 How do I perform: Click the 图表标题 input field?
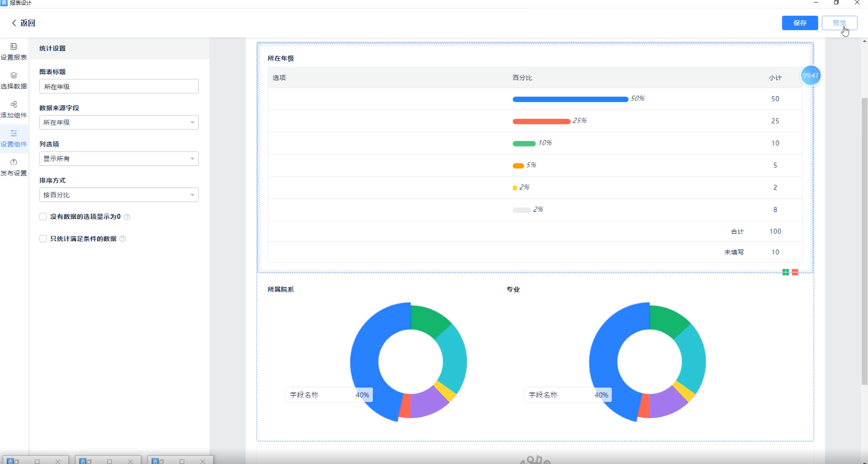coord(119,87)
